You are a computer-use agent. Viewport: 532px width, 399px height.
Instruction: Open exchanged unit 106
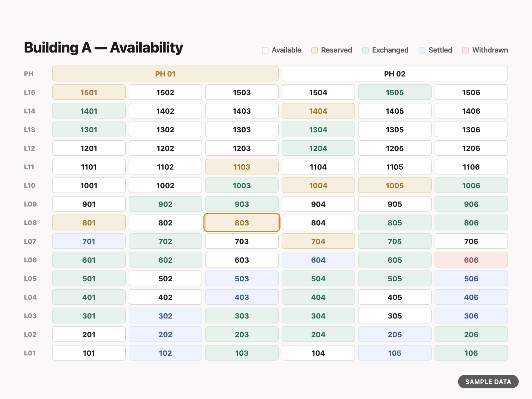(x=471, y=353)
